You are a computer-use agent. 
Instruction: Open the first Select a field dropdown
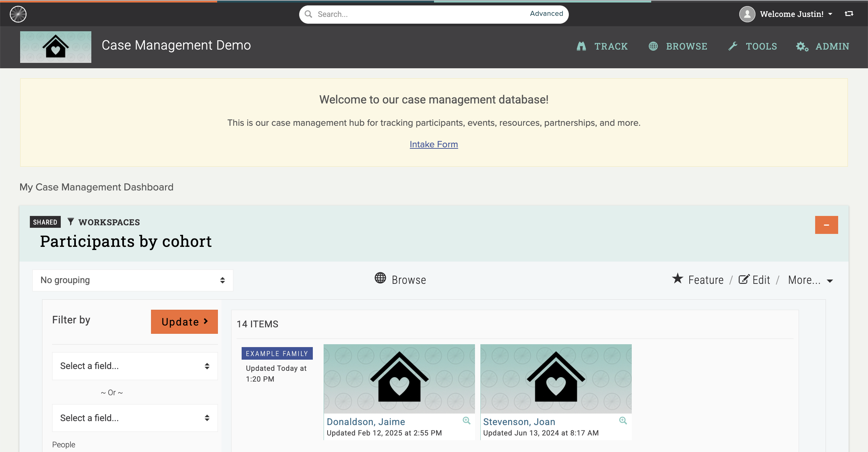tap(134, 366)
